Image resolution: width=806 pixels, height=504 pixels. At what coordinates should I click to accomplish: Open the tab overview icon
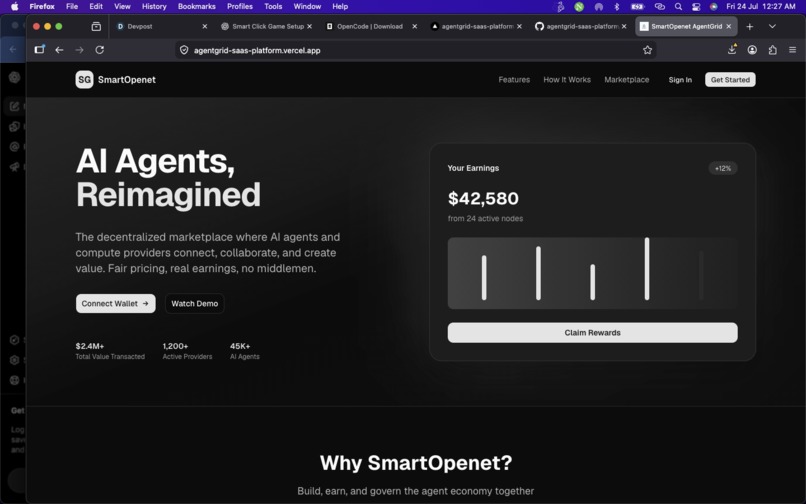[96, 26]
